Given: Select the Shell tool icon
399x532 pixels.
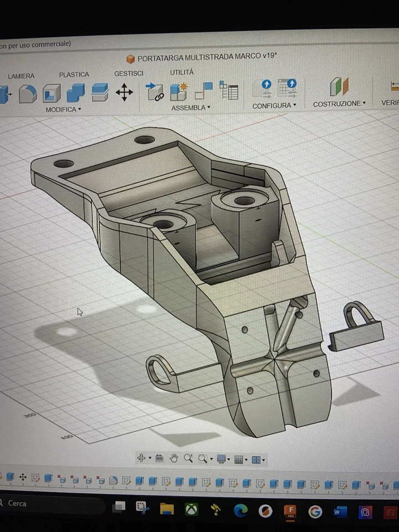Looking at the screenshot, I should (x=52, y=93).
